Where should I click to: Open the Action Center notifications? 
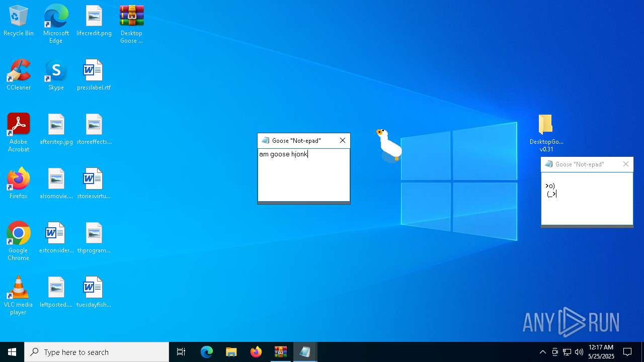627,352
